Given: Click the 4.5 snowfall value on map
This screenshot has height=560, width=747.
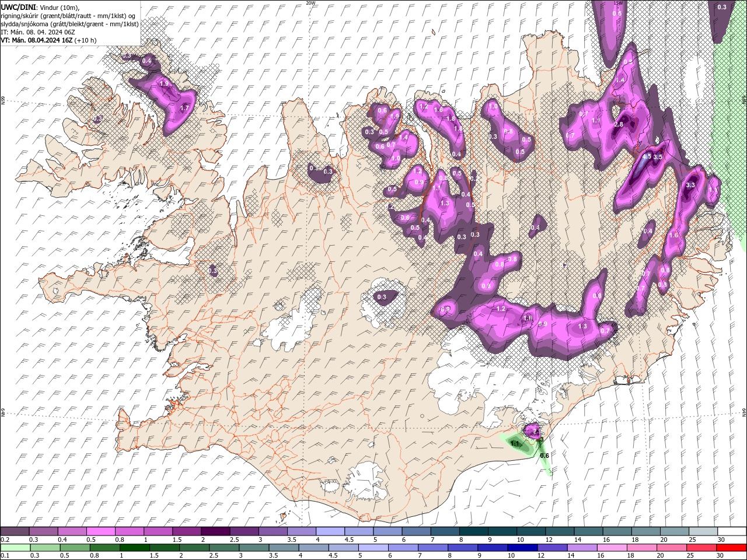Looking at the screenshot, I should point(647,156).
